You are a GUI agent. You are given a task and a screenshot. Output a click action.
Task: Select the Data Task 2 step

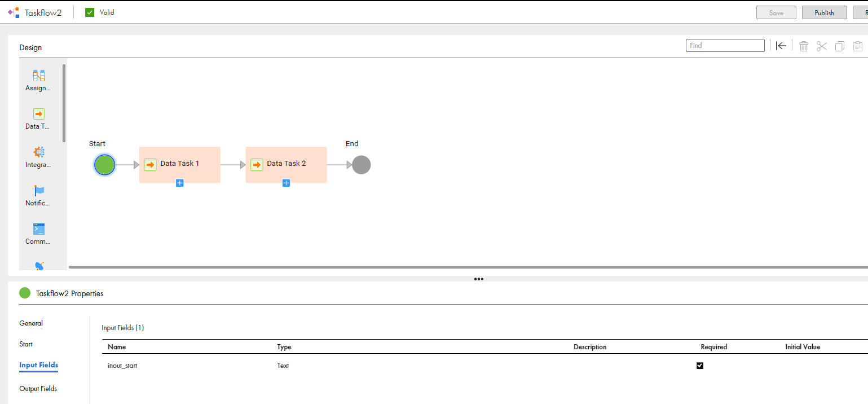point(286,164)
